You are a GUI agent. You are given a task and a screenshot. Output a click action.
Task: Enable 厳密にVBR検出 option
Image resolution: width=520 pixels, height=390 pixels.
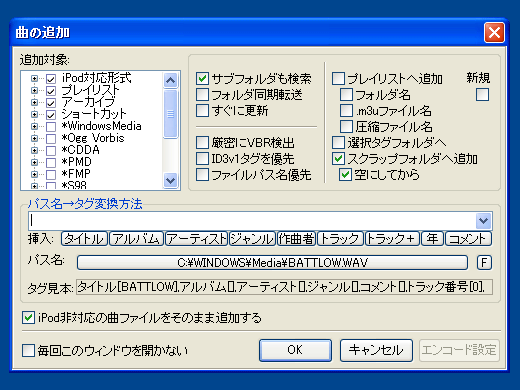pos(202,143)
